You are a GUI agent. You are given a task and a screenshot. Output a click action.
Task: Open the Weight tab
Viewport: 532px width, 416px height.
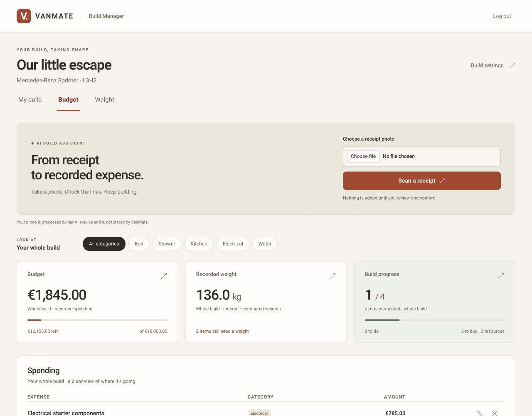pos(104,100)
